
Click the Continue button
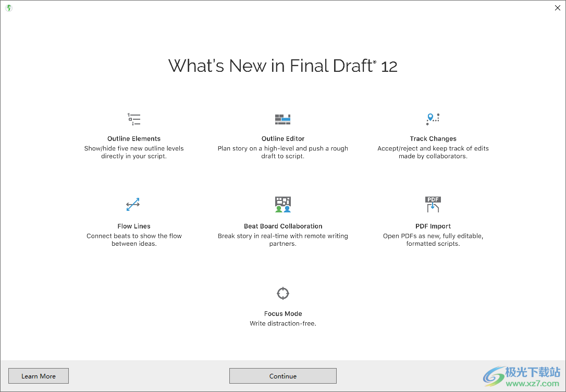click(283, 376)
